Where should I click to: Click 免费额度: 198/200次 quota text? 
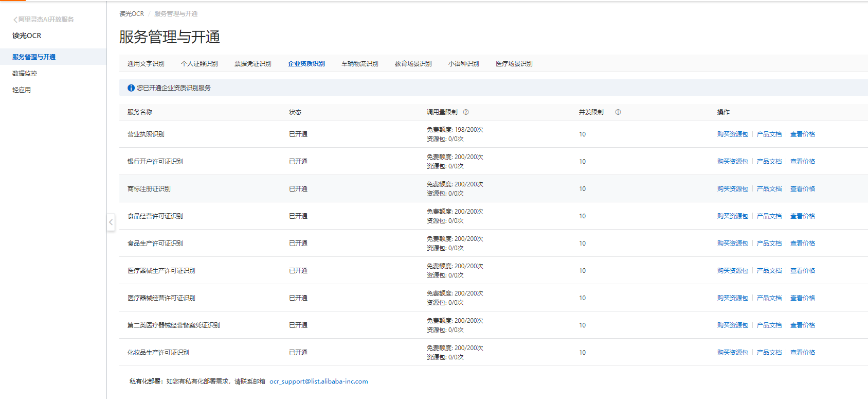click(455, 130)
